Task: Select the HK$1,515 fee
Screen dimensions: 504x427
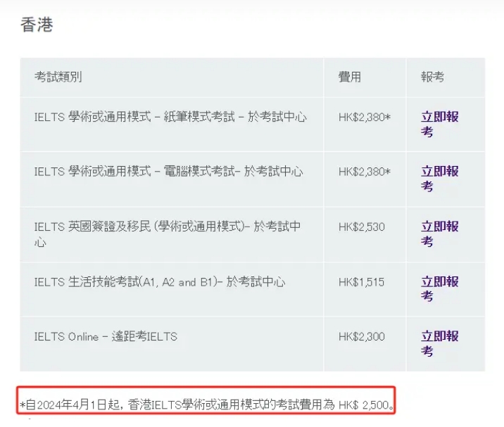Action: 361,282
